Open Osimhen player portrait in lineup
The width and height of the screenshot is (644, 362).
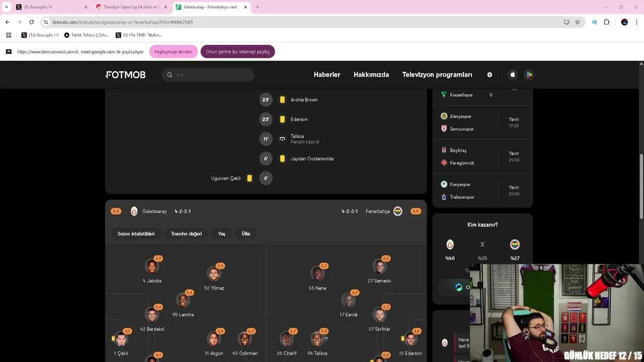point(245,339)
